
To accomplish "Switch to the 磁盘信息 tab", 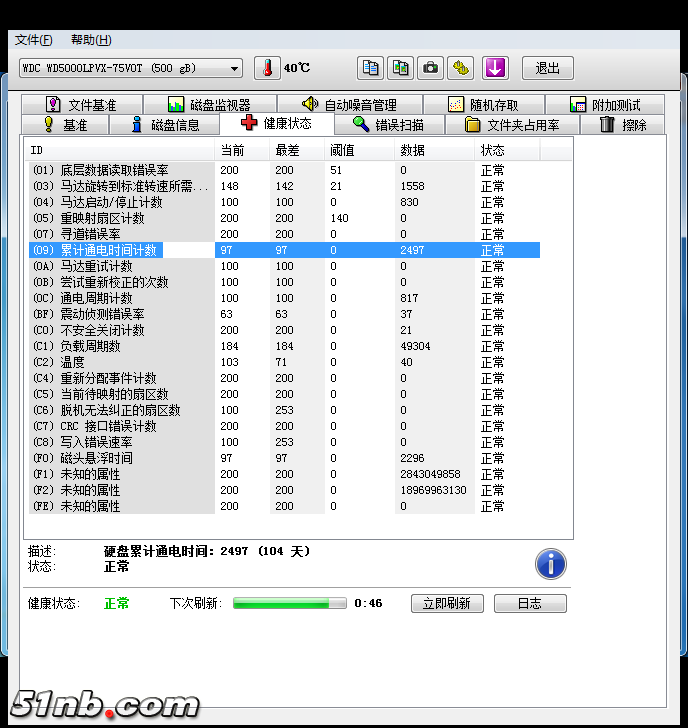I will (x=164, y=125).
